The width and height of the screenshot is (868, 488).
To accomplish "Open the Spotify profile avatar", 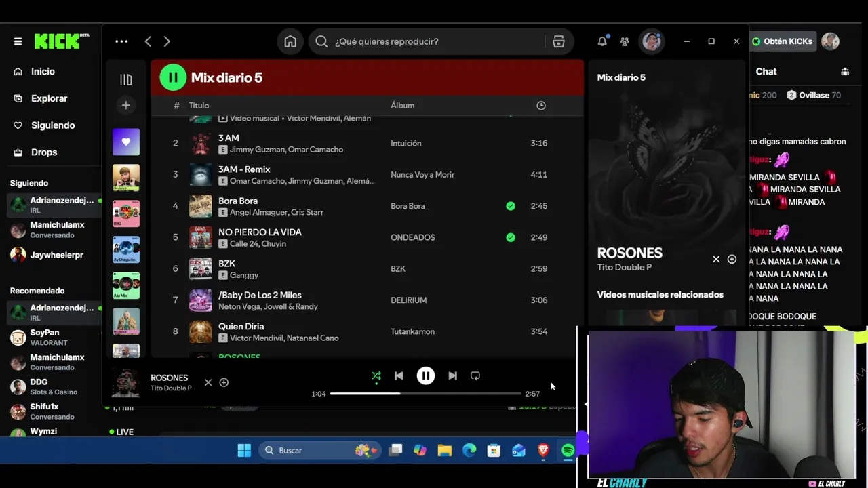I will [x=652, y=41].
